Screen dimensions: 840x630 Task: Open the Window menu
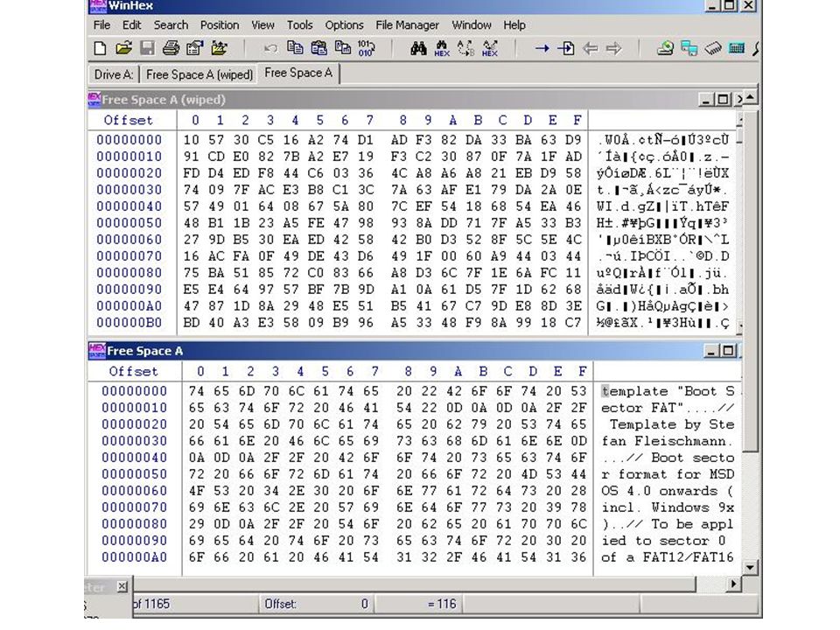pos(472,24)
